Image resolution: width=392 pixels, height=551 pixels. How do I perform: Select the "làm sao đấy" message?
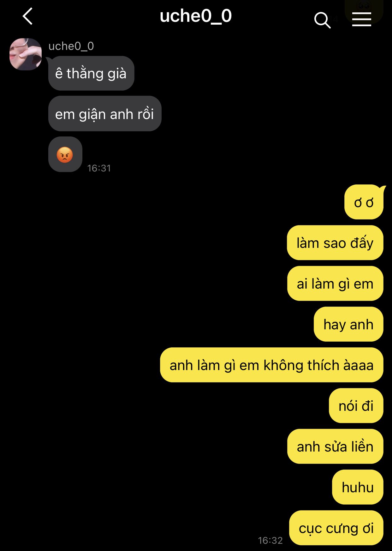(335, 243)
